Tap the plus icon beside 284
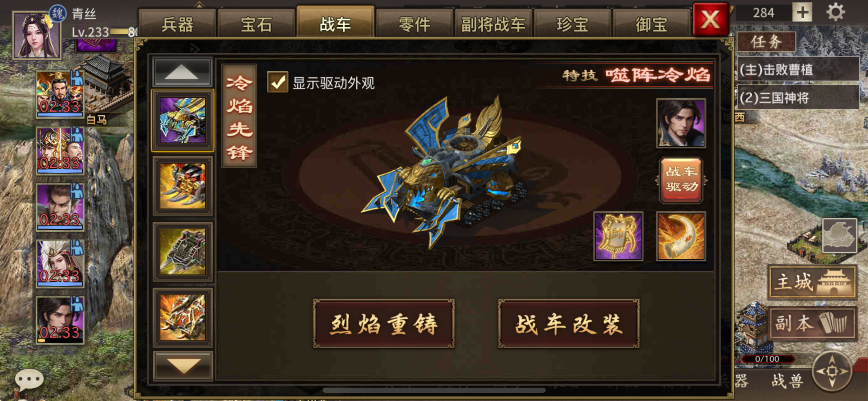The image size is (868, 401). [x=802, y=12]
